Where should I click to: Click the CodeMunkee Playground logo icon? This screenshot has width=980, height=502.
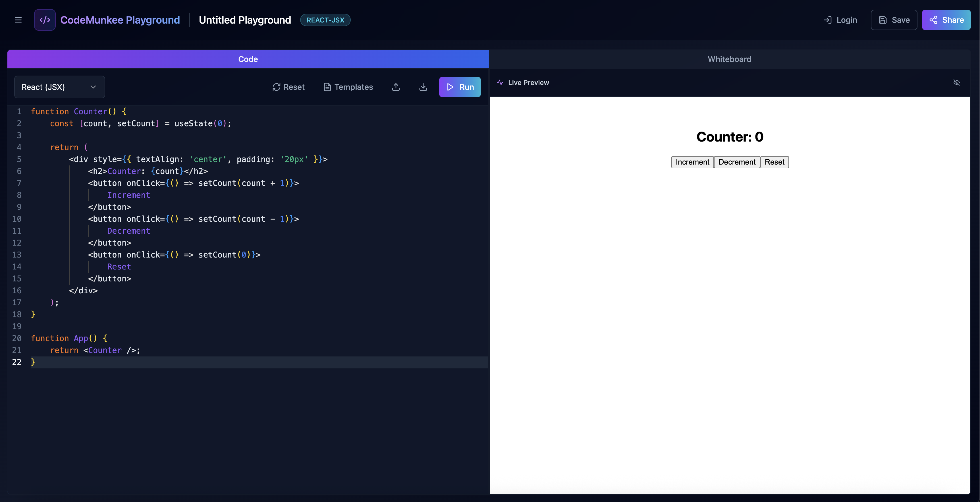tap(45, 20)
